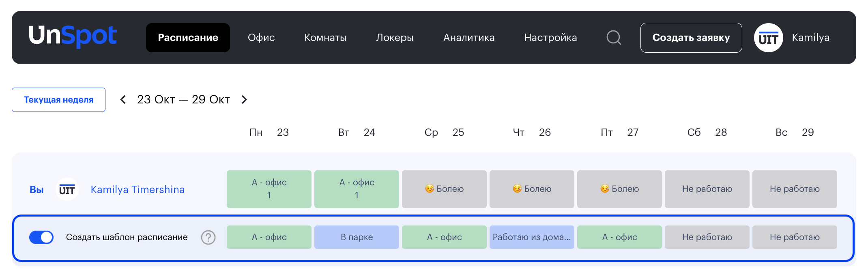868x279 pixels.
Task: Click the 23 Окт — 29 Окт date range
Action: (x=183, y=99)
